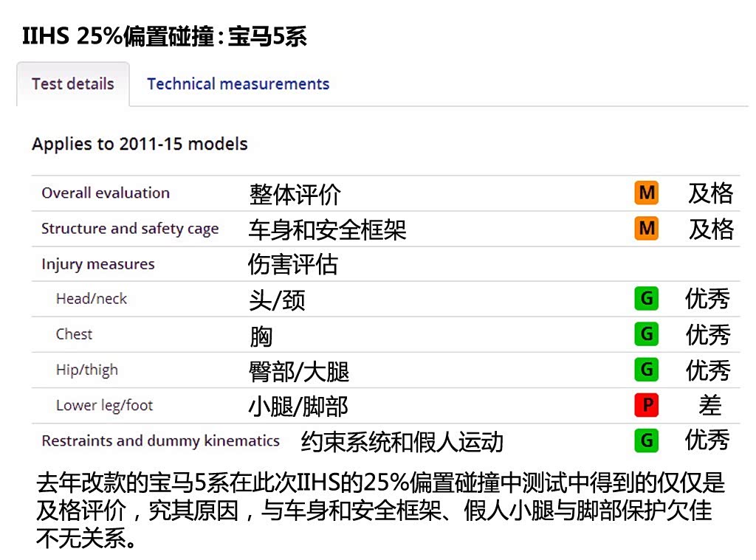Click the G rating icon for Hip/thigh

coord(647,370)
